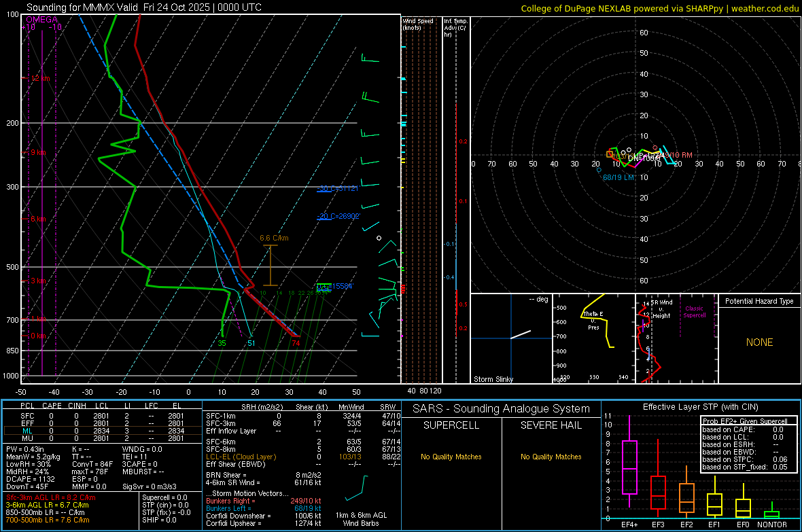Click the Bunkers Right 249/10 kt vector
This screenshot has width=802, height=532.
(x=264, y=501)
